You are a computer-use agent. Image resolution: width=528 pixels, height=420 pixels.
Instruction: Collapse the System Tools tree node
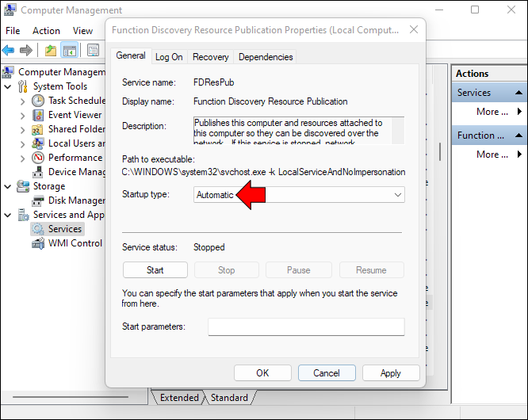8,87
